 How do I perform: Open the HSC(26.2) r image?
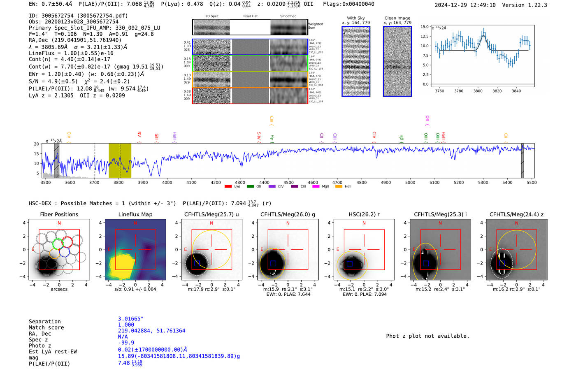click(x=364, y=249)
